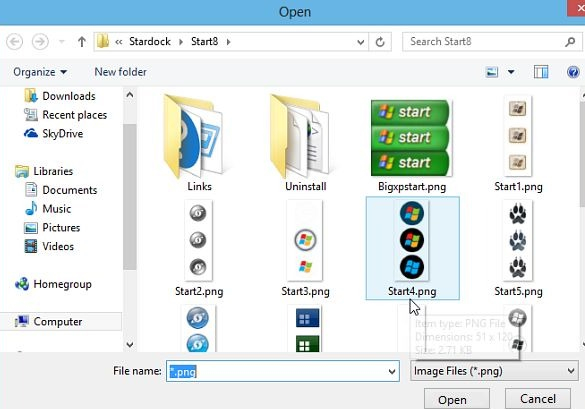Go up one folder level

coord(82,41)
